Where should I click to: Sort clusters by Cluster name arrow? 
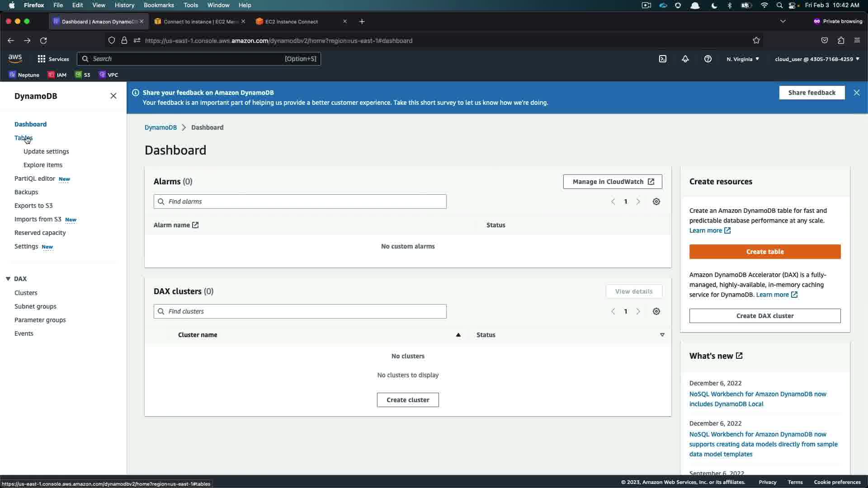point(458,335)
